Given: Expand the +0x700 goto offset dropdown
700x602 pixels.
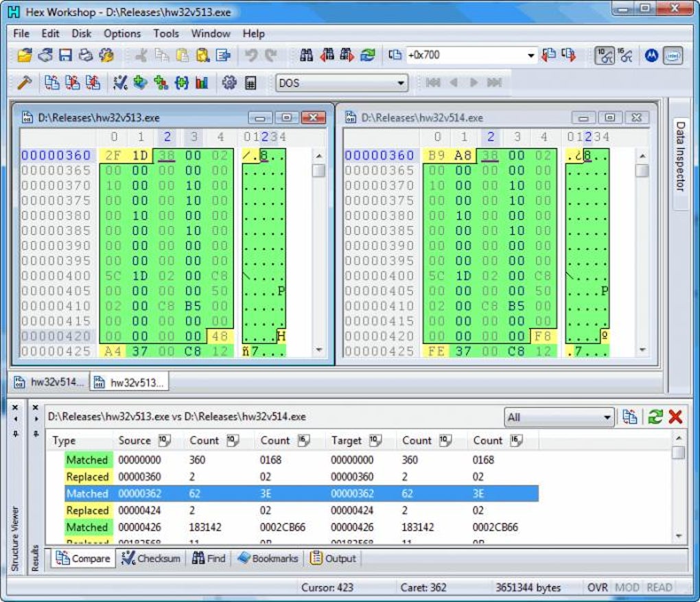Looking at the screenshot, I should 530,56.
